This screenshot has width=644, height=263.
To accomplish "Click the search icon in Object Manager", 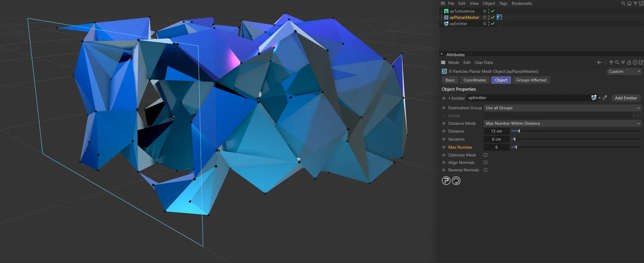I will point(623,3).
